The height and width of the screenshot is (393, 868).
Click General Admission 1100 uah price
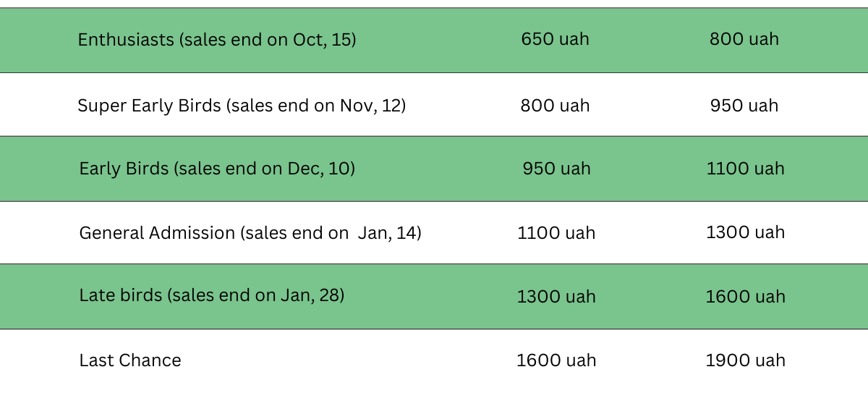(x=556, y=233)
